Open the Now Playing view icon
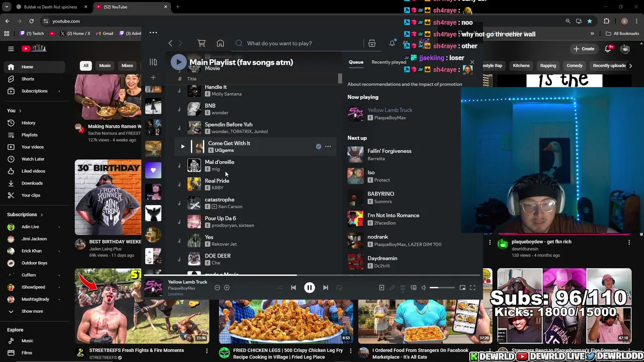 pos(381,288)
